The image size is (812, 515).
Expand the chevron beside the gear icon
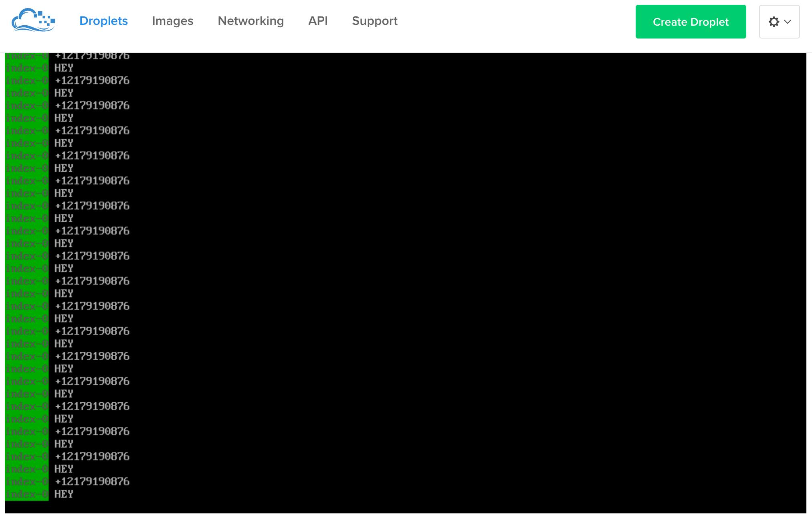788,22
